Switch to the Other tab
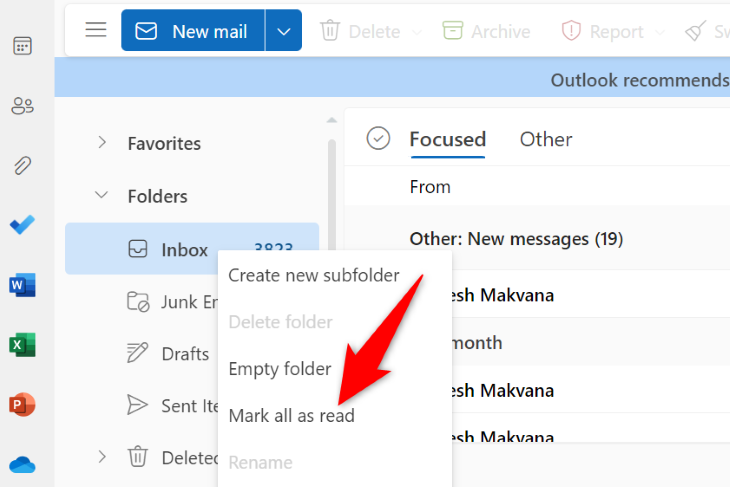 [546, 139]
